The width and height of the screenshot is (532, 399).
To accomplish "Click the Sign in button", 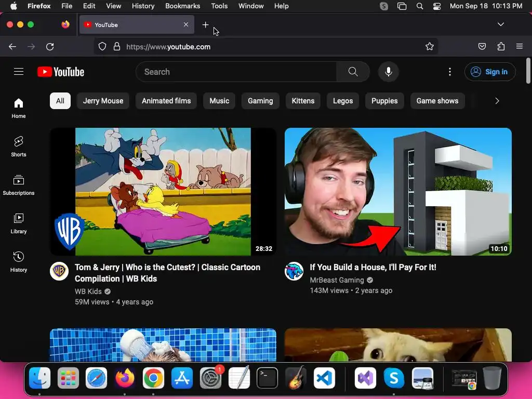I will pos(490,72).
